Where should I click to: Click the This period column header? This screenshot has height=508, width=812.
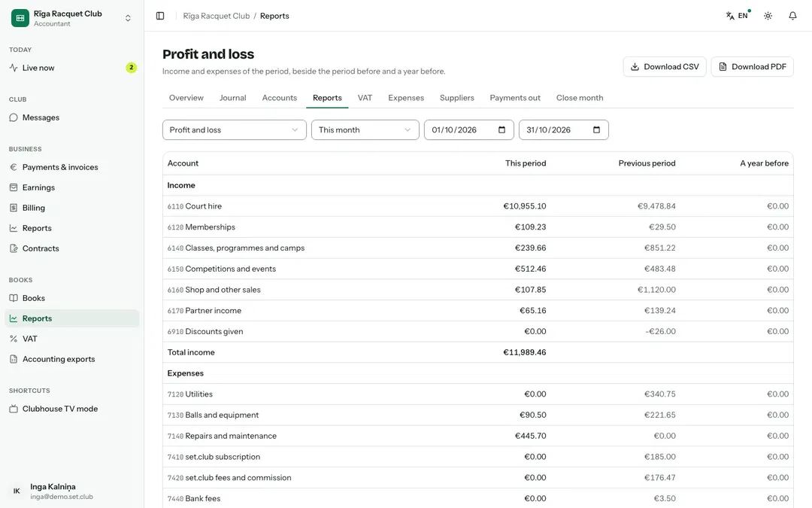pos(526,163)
